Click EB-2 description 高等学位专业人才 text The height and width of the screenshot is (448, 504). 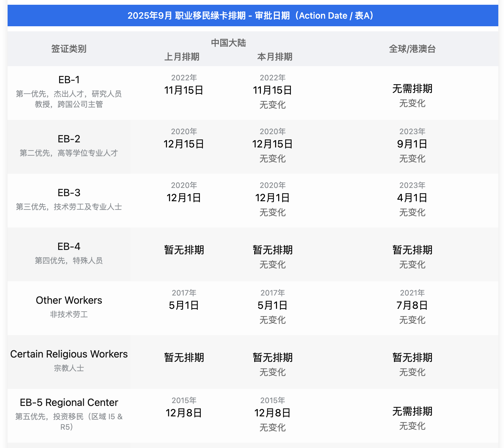pos(87,153)
